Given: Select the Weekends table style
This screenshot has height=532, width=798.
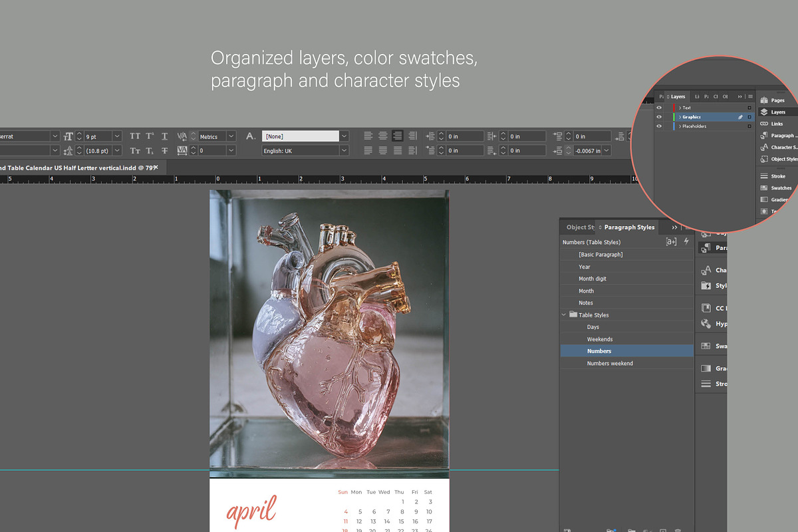Looking at the screenshot, I should [626, 339].
